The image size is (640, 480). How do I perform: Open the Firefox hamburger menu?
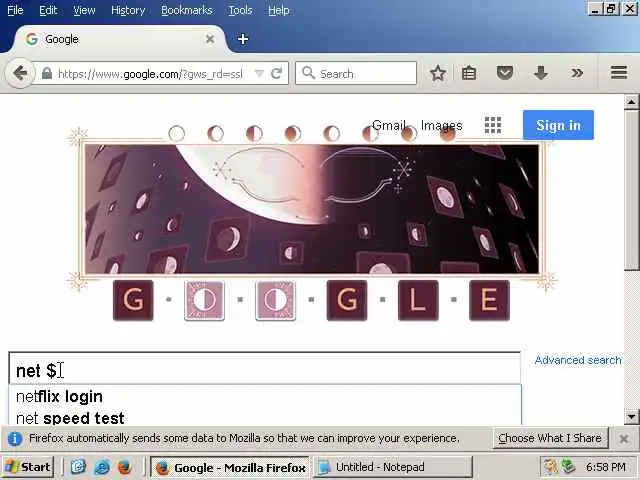click(x=619, y=73)
